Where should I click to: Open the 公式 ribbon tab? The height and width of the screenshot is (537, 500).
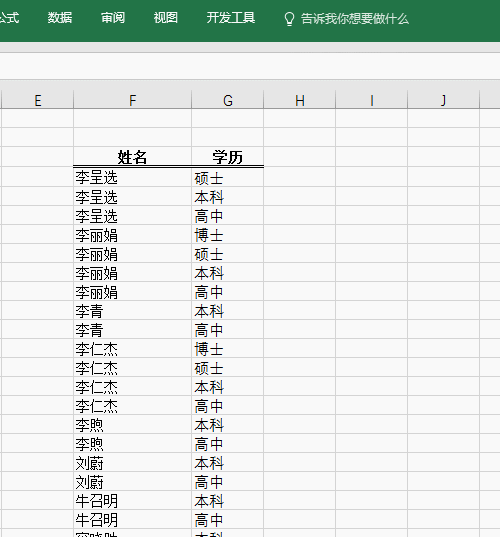click(x=9, y=18)
